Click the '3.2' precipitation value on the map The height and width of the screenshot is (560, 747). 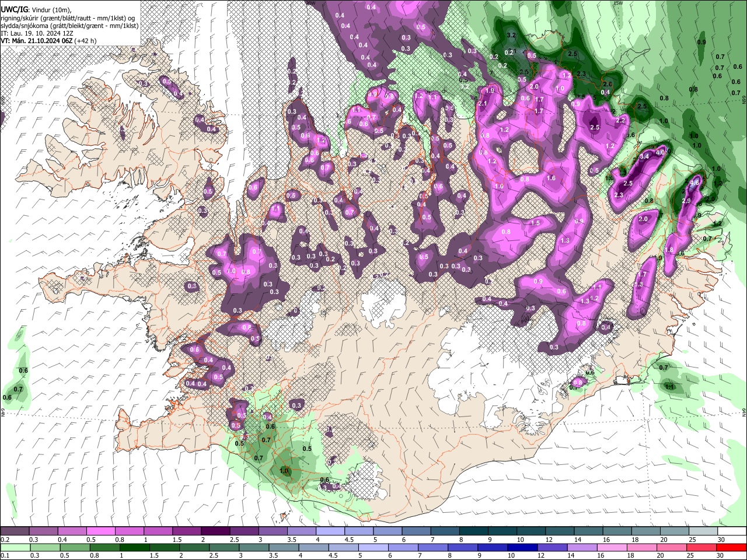coord(512,36)
